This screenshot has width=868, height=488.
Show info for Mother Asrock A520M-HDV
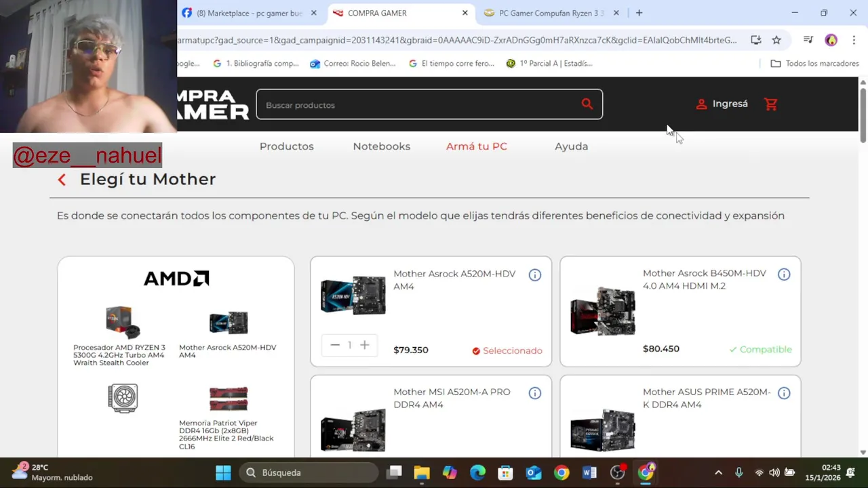point(535,274)
